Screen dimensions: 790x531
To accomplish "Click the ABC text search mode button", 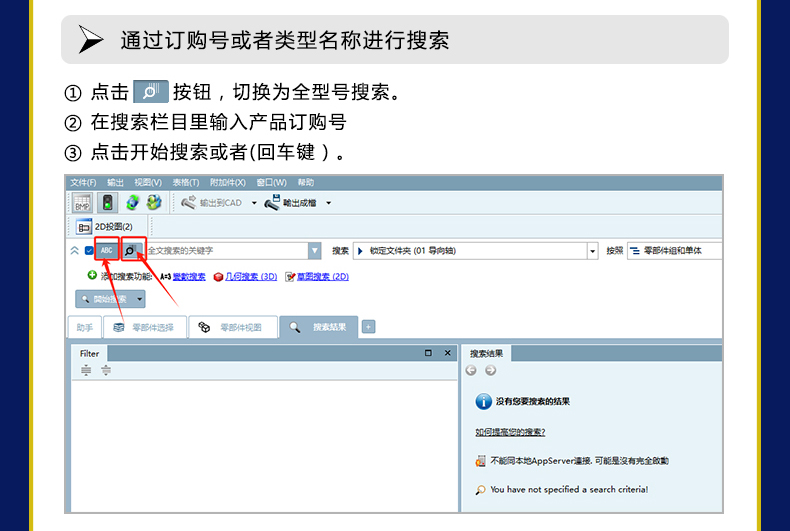I will coord(107,250).
